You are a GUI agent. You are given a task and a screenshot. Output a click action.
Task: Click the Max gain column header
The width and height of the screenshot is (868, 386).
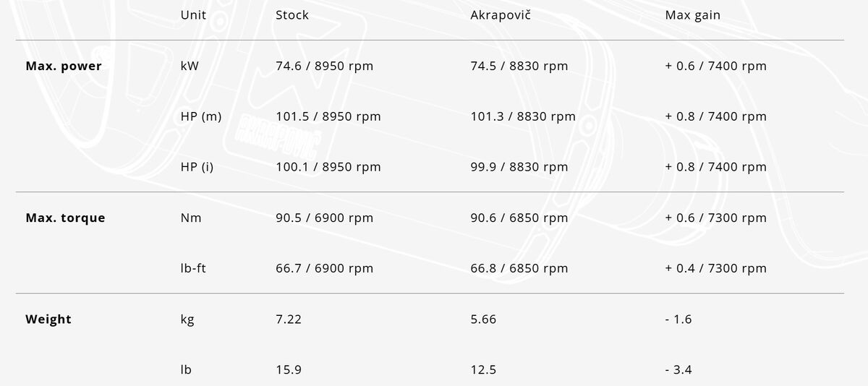click(692, 15)
